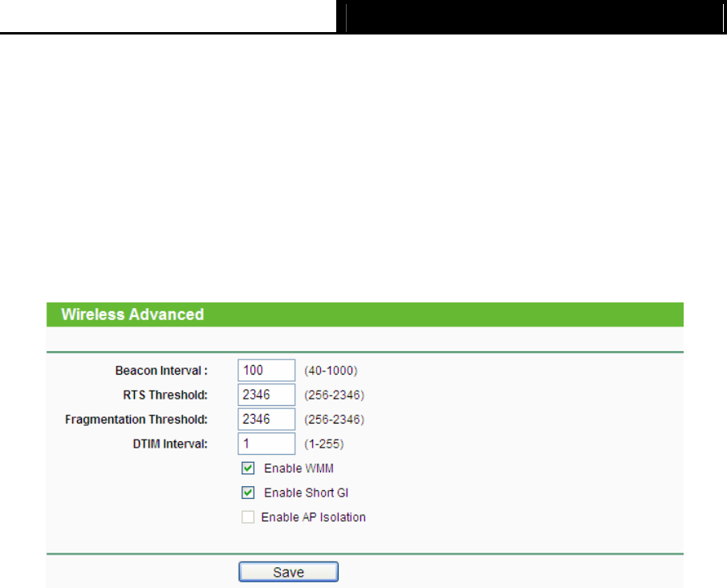Viewport: 727px width, 588px height.
Task: Uncheck the Enable WMM checkbox
Action: 248,468
